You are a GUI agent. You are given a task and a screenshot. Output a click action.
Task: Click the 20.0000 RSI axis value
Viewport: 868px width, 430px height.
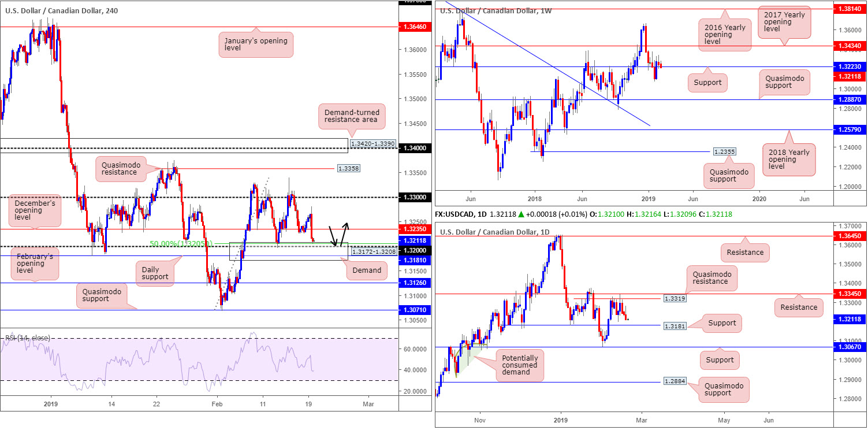[415, 391]
